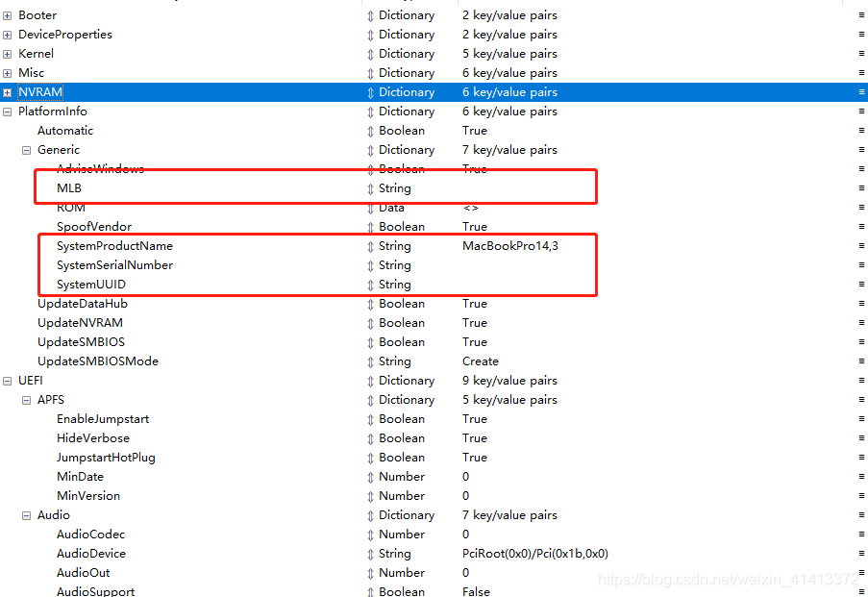The image size is (868, 597).
Task: Click empty MLB value field
Action: tap(529, 188)
